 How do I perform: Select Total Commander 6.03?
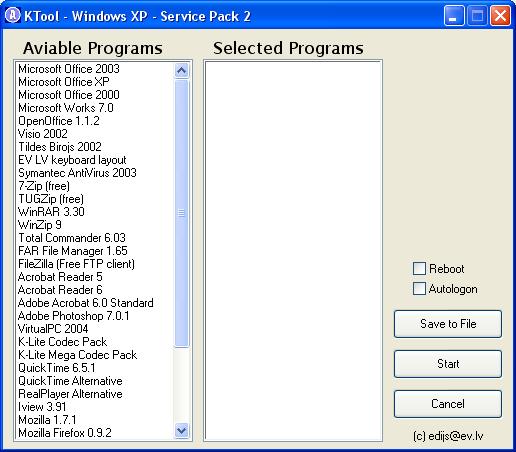pos(72,238)
